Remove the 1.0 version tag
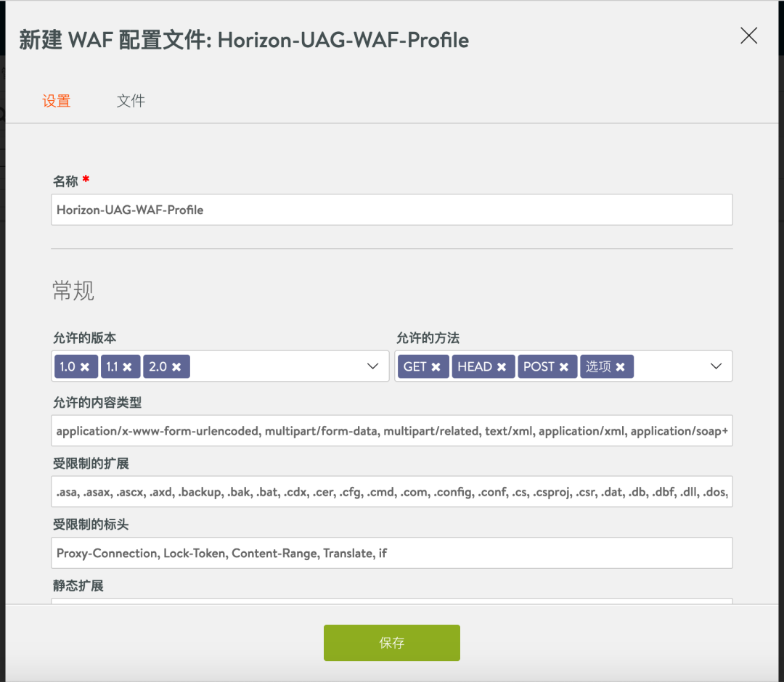784x682 pixels. point(85,366)
